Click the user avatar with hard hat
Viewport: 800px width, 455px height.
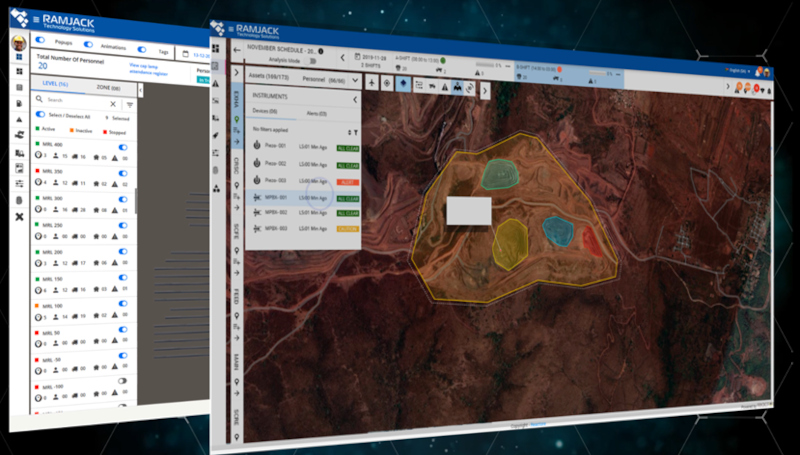(18, 43)
